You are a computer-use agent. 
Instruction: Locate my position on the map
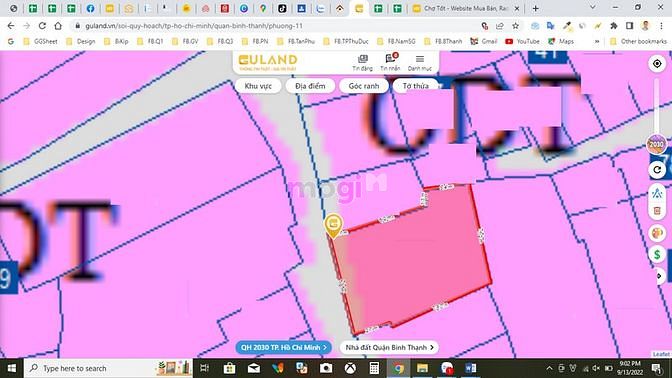(657, 64)
